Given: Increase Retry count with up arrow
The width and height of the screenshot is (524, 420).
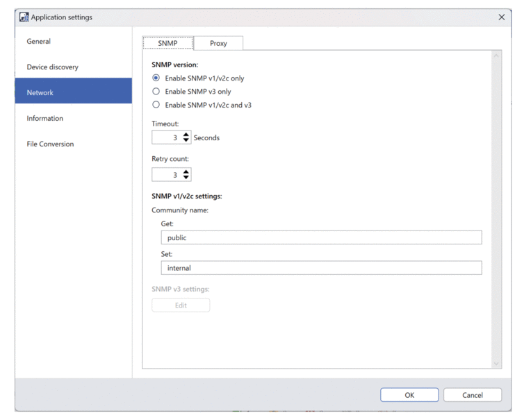Looking at the screenshot, I should click(186, 171).
